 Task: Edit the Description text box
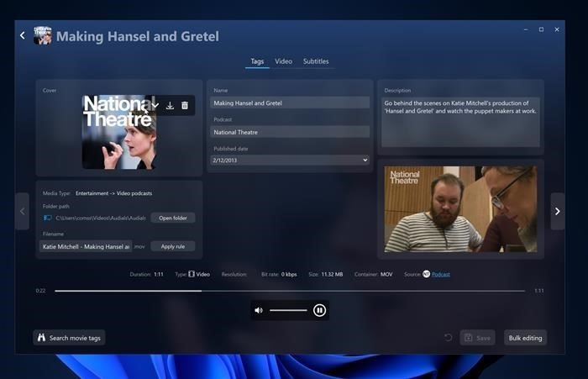(460, 122)
